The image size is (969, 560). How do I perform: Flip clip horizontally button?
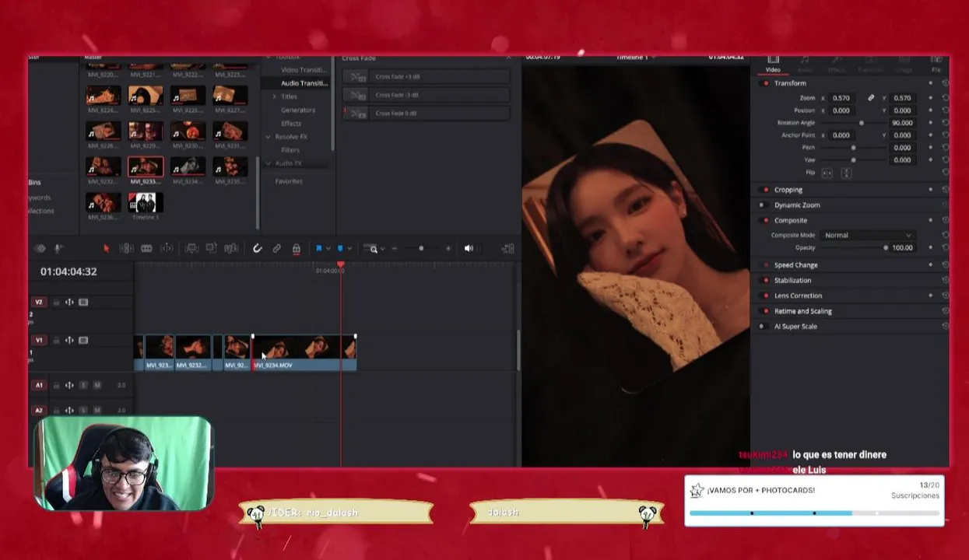[827, 173]
